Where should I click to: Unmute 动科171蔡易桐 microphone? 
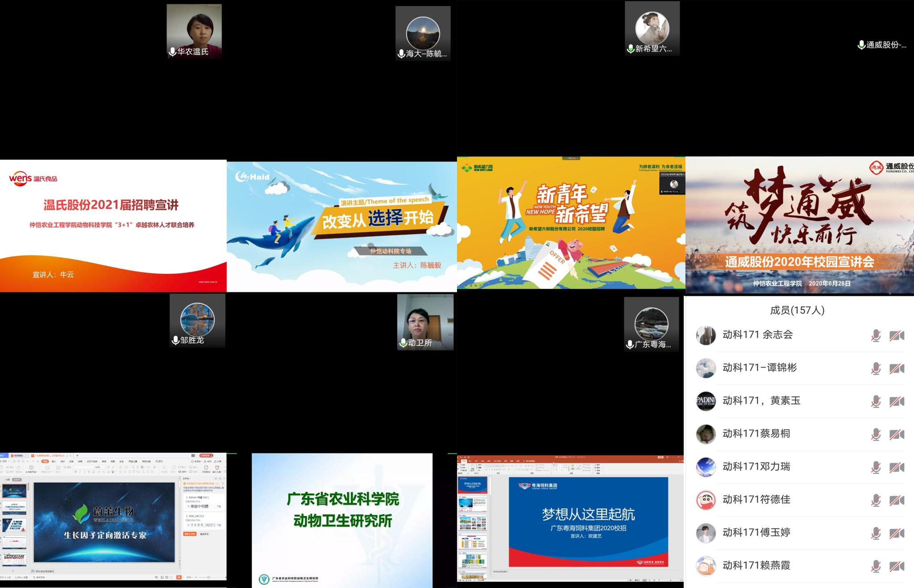coord(876,435)
